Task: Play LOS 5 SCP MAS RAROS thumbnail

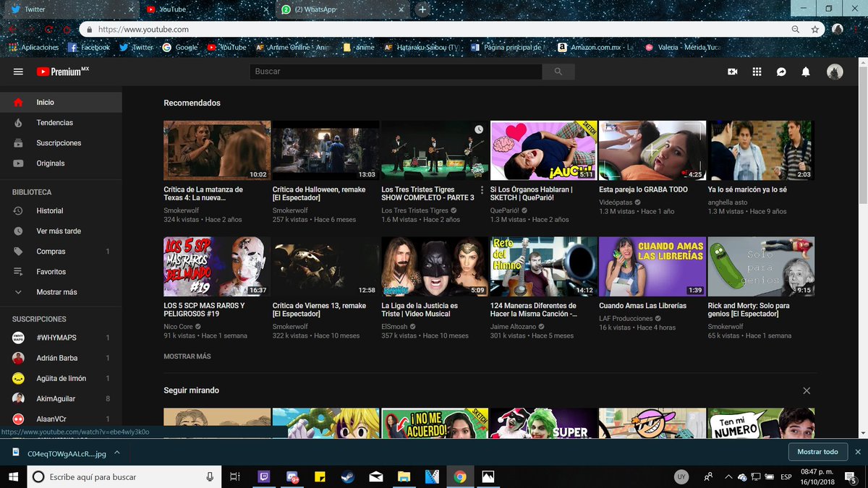Action: (217, 267)
